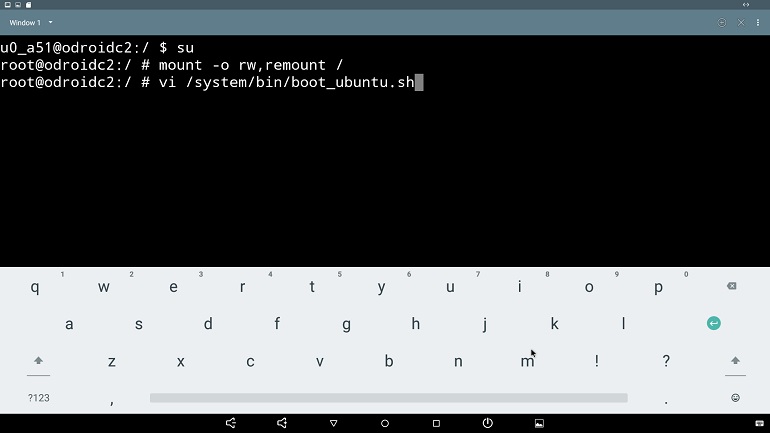Click the volume down navigation icon
This screenshot has width=770, height=433.
coord(230,423)
